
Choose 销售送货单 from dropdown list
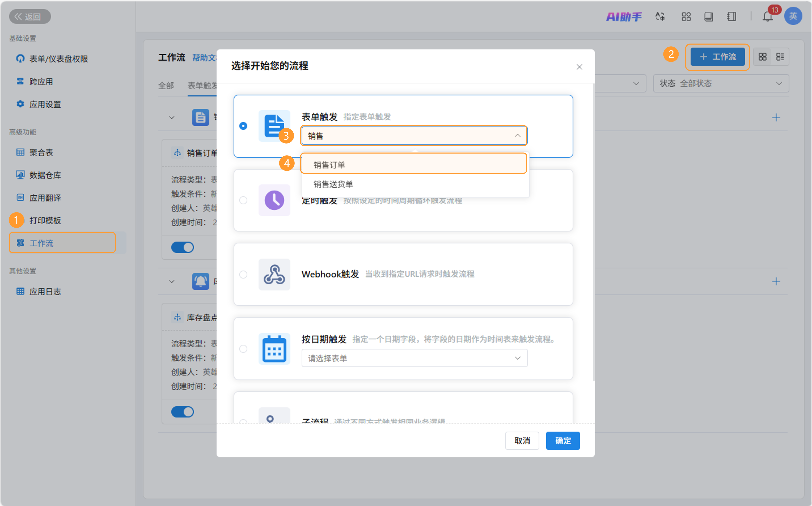[333, 184]
